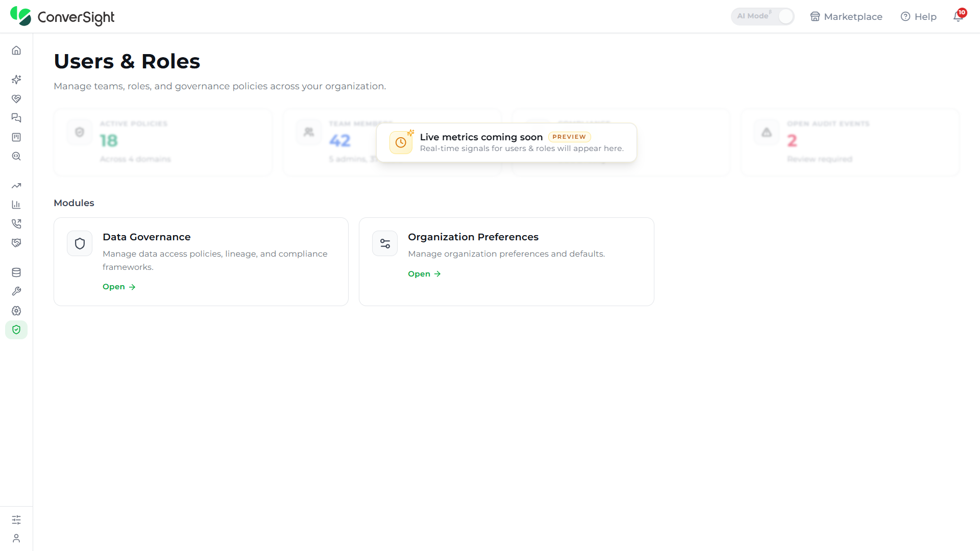Open the handshake sidebar icon

click(16, 243)
